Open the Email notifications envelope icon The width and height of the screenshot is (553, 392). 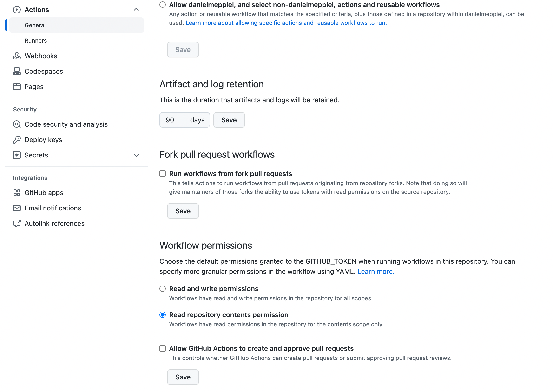click(17, 208)
